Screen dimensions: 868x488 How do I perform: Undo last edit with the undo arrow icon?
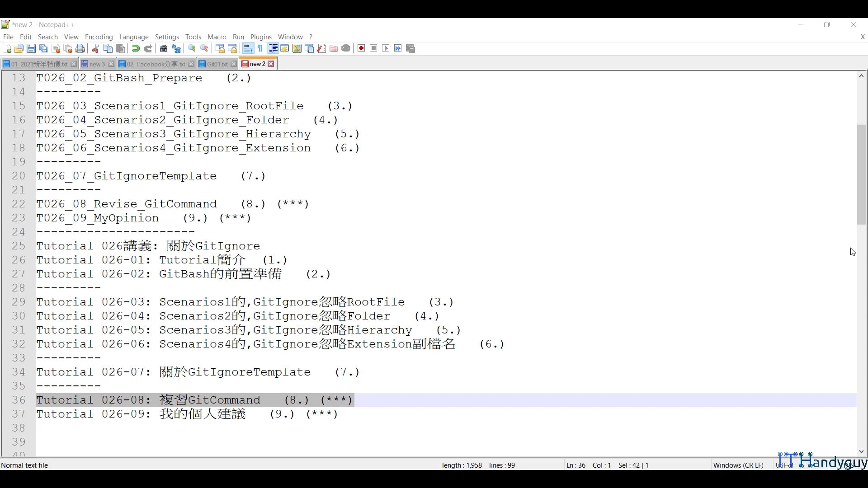tap(136, 48)
